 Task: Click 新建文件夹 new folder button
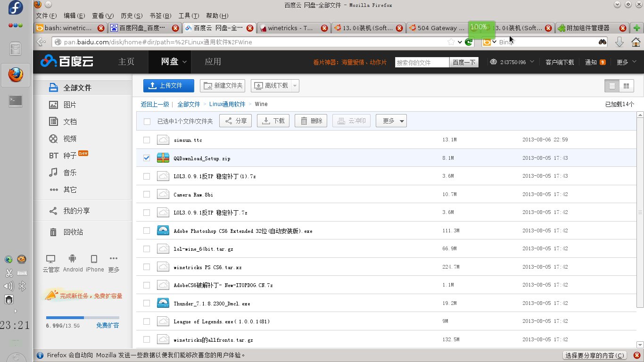tap(223, 86)
